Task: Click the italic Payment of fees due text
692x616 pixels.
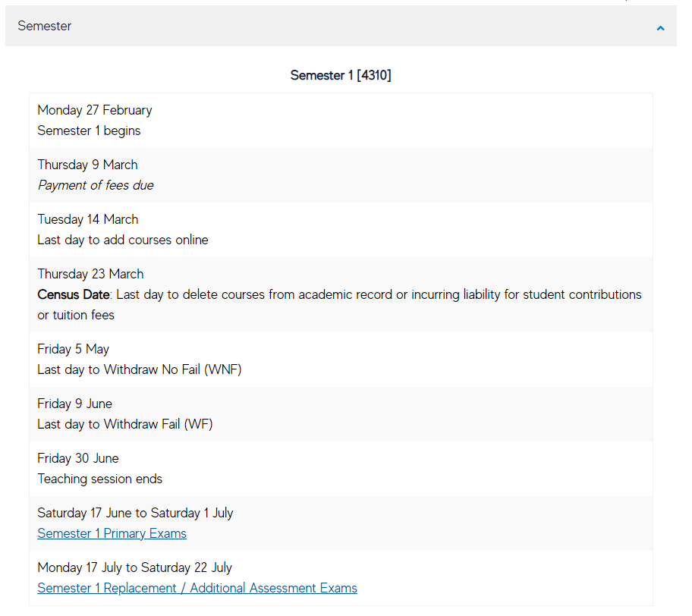Action: (x=96, y=185)
